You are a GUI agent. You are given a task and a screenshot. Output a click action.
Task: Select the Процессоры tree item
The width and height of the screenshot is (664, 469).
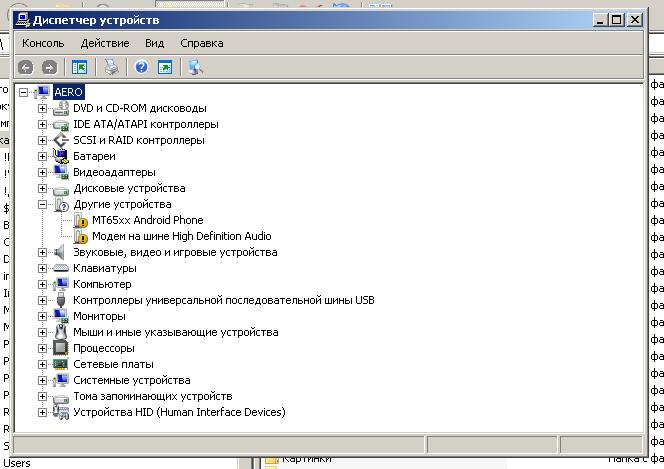(103, 348)
